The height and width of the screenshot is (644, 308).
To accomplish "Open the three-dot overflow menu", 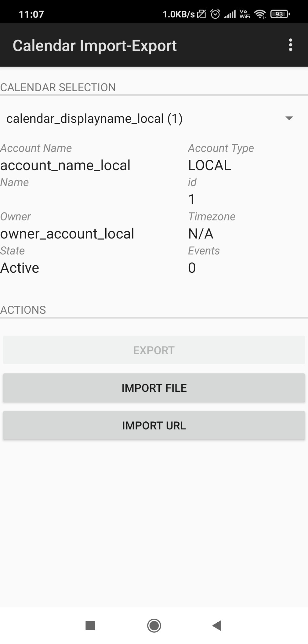I will point(290,45).
